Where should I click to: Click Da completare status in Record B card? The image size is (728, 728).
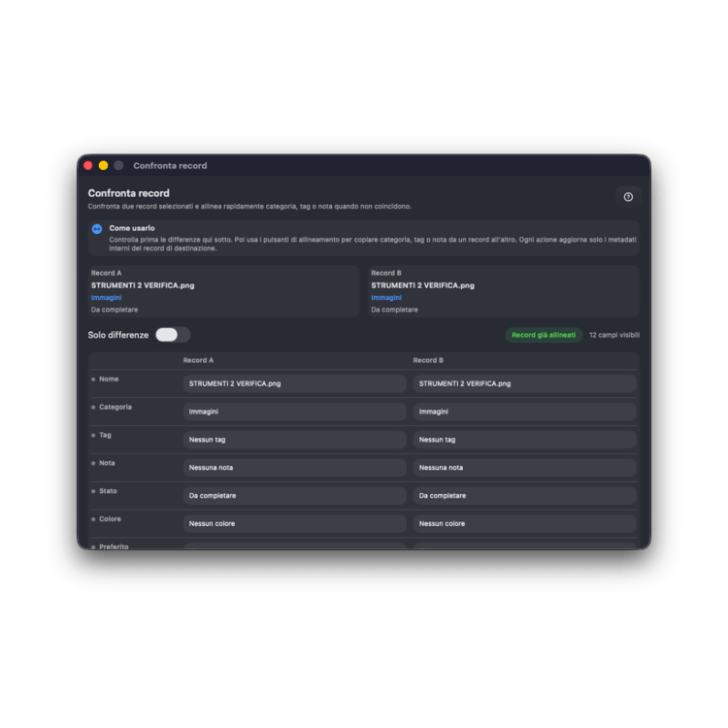[394, 310]
